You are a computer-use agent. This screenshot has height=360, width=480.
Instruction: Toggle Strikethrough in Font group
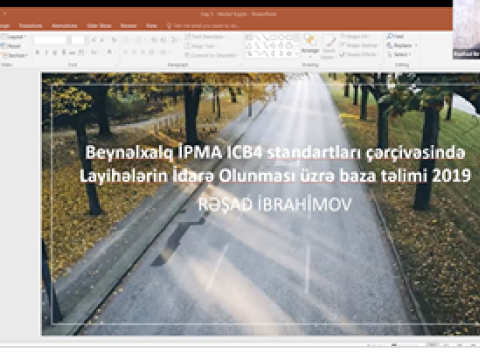72,52
